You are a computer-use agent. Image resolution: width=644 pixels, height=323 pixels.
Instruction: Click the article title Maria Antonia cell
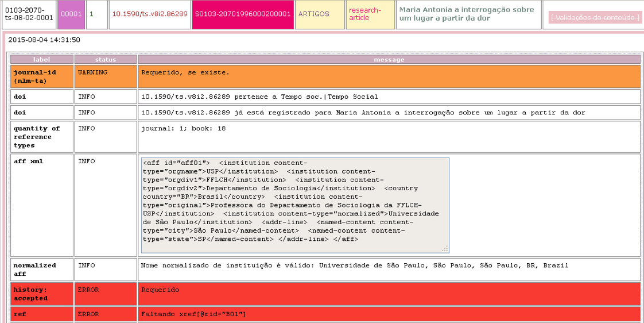(x=468, y=15)
